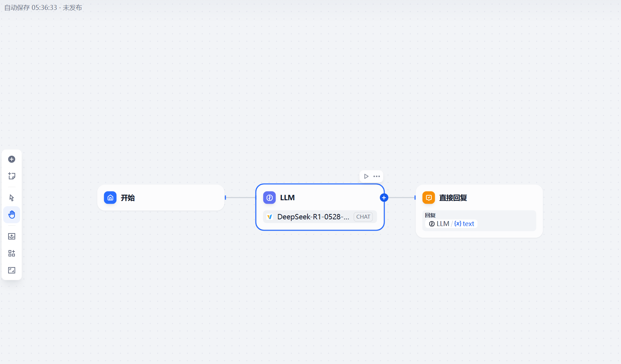Click the organize nodes grid icon
Image resolution: width=621 pixels, height=364 pixels.
12,253
